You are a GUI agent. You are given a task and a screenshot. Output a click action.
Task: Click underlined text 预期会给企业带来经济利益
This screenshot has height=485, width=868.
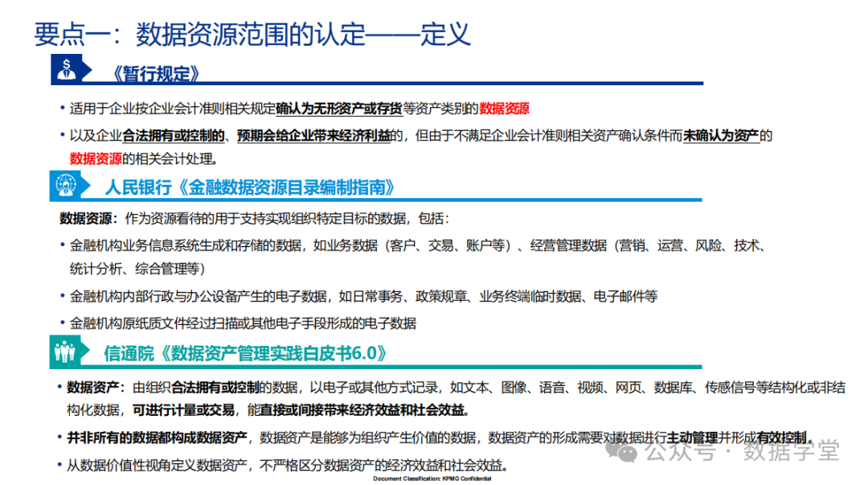[x=314, y=136]
